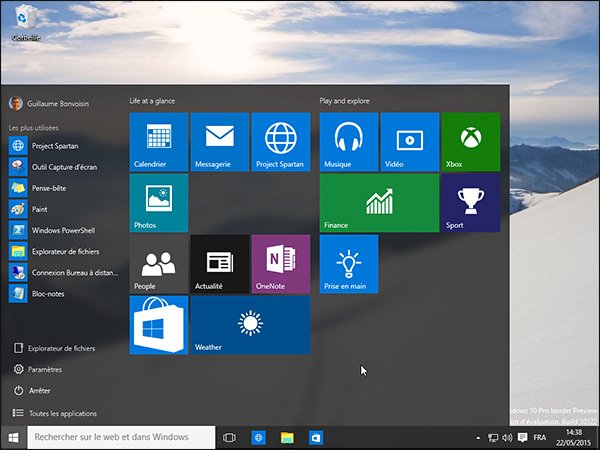Open the Calendrier tile
This screenshot has width=600, height=450.
click(x=159, y=142)
